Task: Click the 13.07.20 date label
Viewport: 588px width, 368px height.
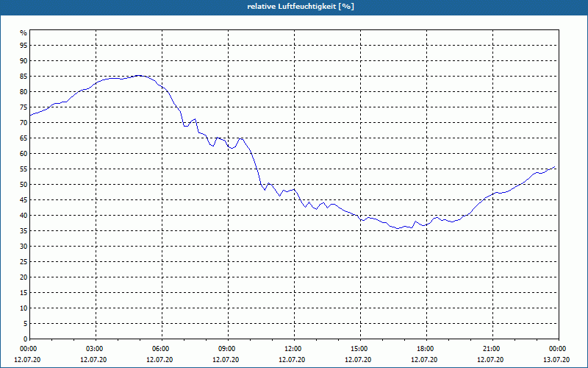Action: coord(556,360)
